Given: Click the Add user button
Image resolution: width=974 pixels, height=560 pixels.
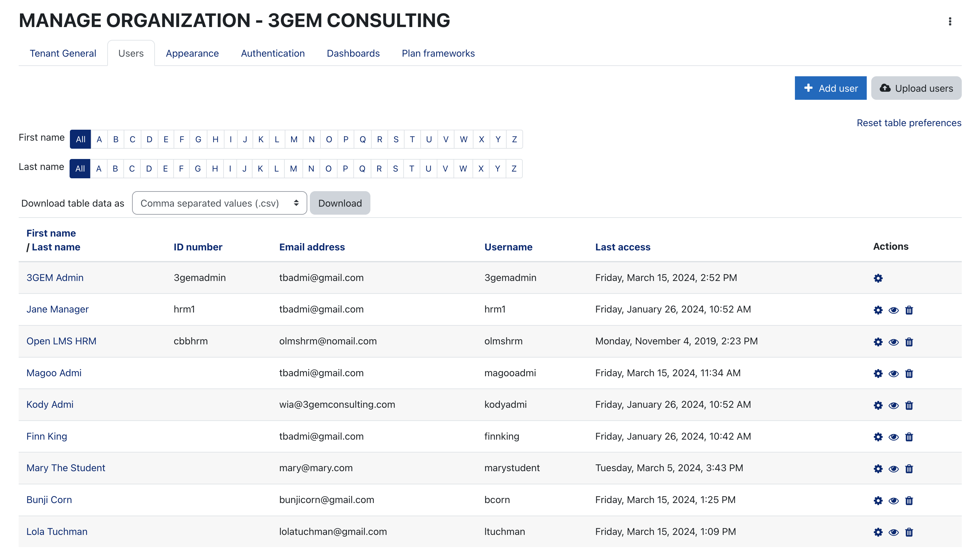Looking at the screenshot, I should click(x=830, y=88).
